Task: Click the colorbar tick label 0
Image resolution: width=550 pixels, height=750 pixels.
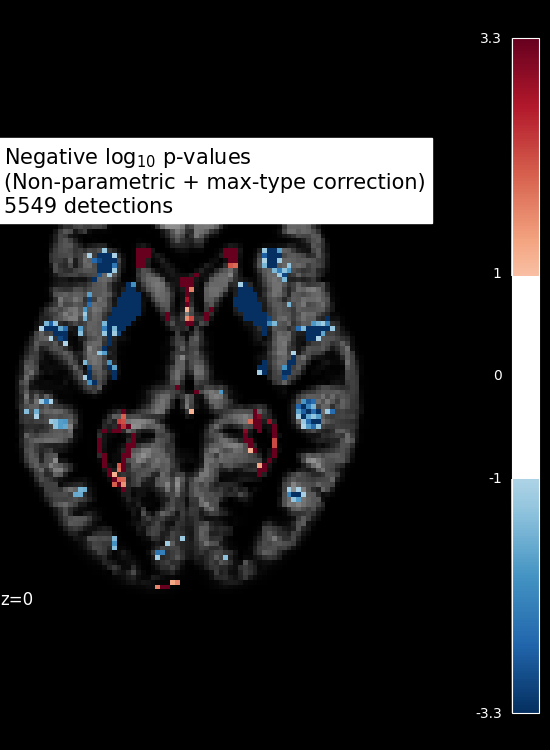Action: pyautogui.click(x=498, y=375)
